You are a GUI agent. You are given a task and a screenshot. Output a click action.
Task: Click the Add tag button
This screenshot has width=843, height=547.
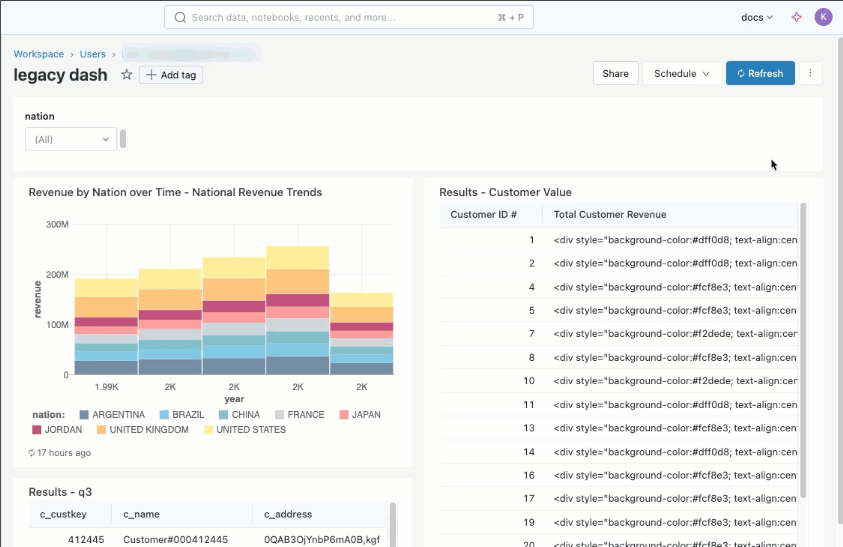coord(171,75)
